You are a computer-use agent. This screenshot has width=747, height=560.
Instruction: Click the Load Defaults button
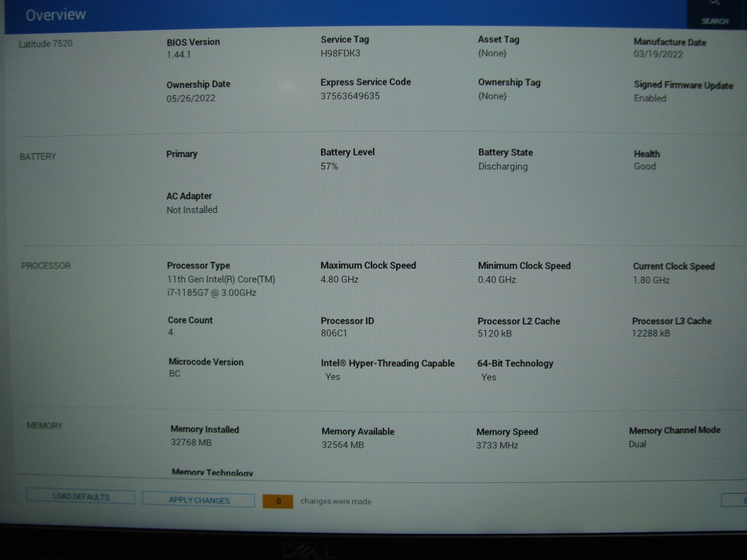pyautogui.click(x=80, y=497)
